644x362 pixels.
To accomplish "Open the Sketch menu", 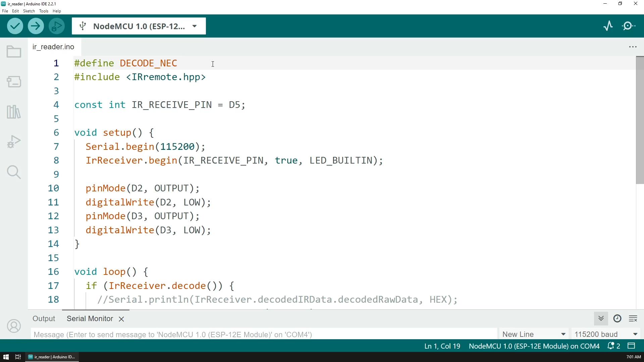I will point(29,11).
